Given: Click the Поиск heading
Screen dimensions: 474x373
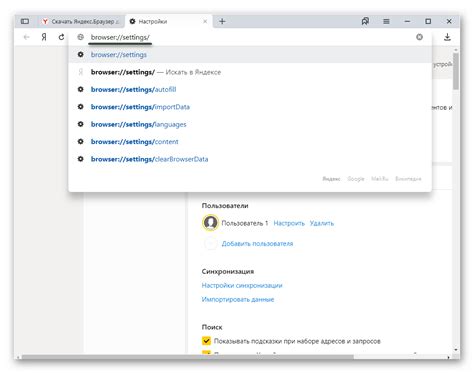Looking at the screenshot, I should coord(212,327).
